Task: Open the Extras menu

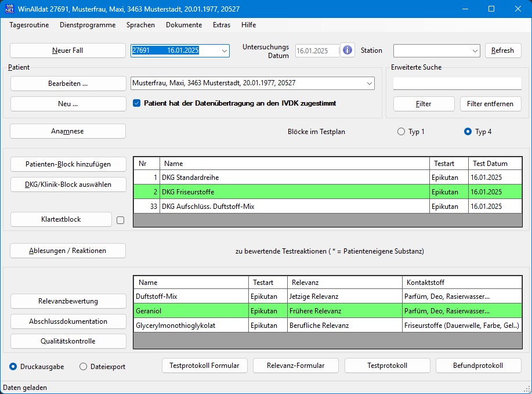Action: pos(221,25)
